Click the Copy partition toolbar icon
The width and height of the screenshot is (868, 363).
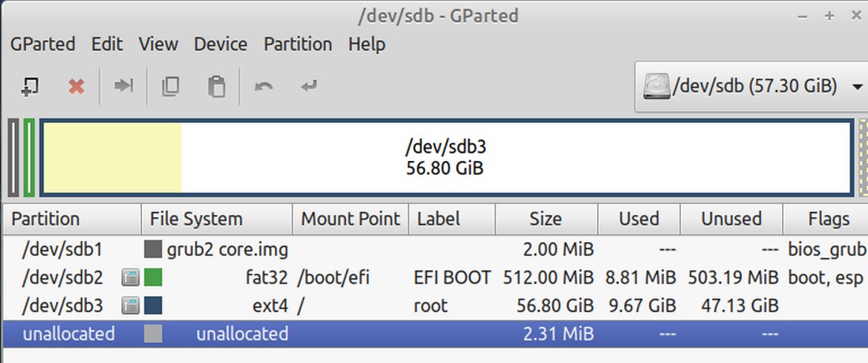coord(170,86)
